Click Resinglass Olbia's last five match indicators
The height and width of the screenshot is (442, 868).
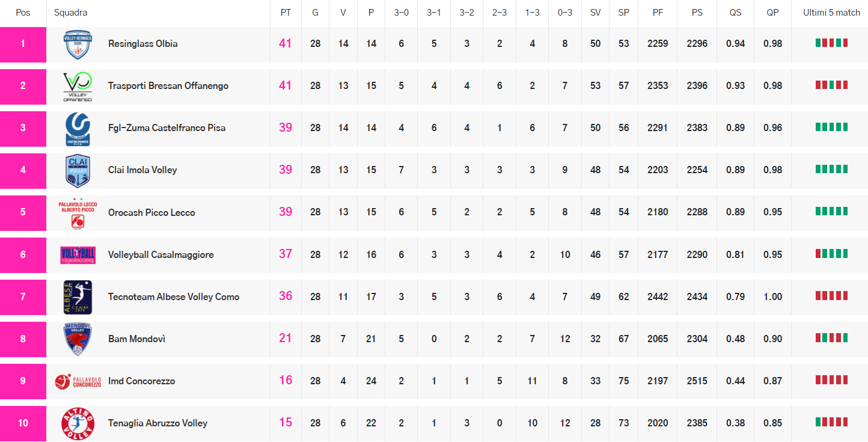click(x=831, y=43)
